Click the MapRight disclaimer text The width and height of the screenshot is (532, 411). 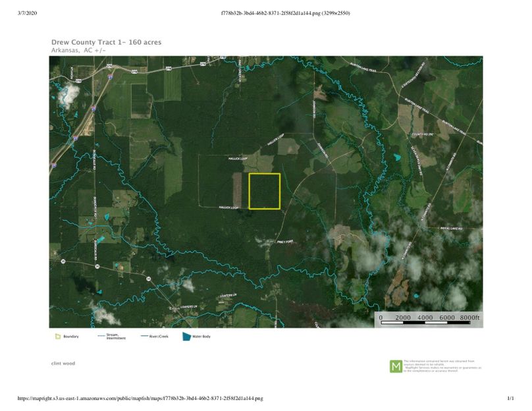pos(442,366)
